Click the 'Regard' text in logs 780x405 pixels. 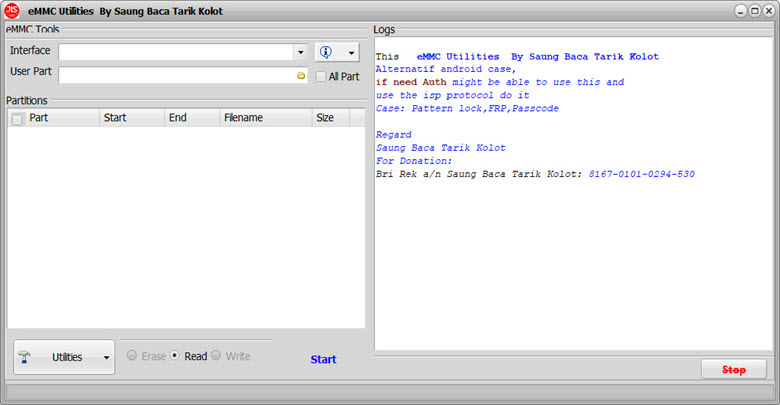click(x=393, y=135)
